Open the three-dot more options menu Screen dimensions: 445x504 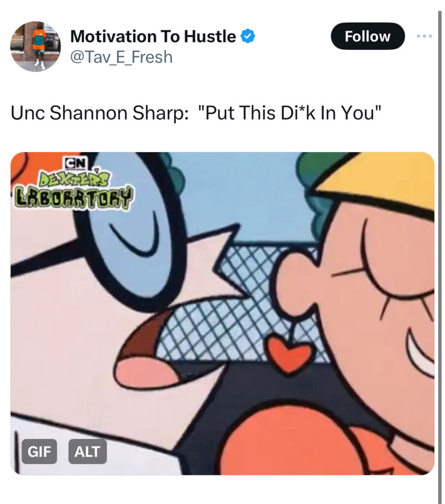coord(424,36)
